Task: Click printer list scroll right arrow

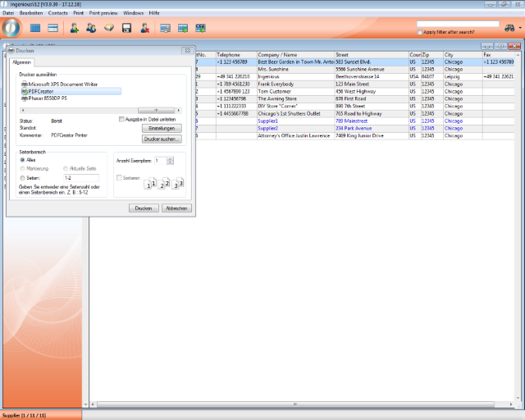Action: (179, 110)
